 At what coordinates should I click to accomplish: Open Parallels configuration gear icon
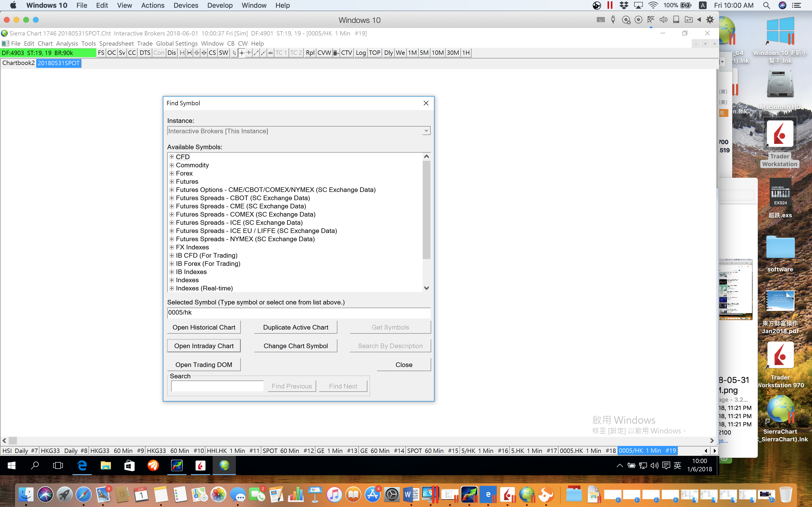[x=710, y=20]
